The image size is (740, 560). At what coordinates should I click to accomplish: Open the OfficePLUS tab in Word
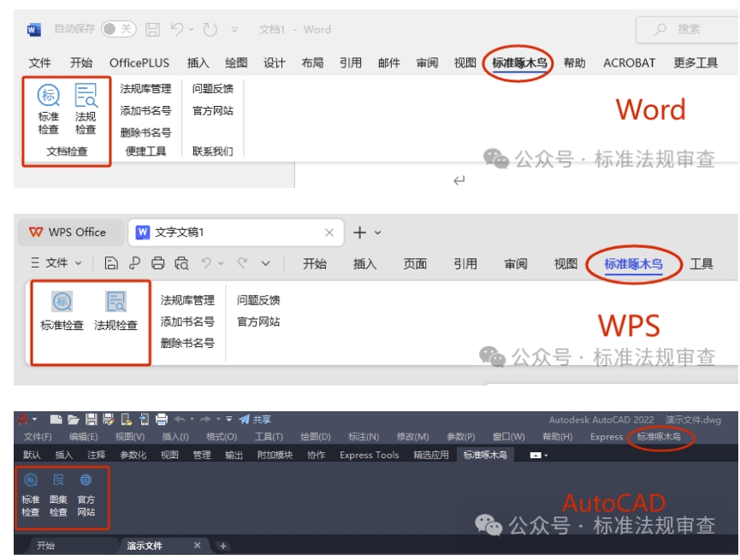coord(139,63)
